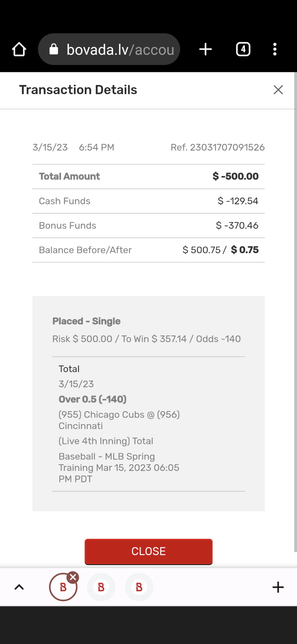Tap the Total Amount row

[x=148, y=176]
